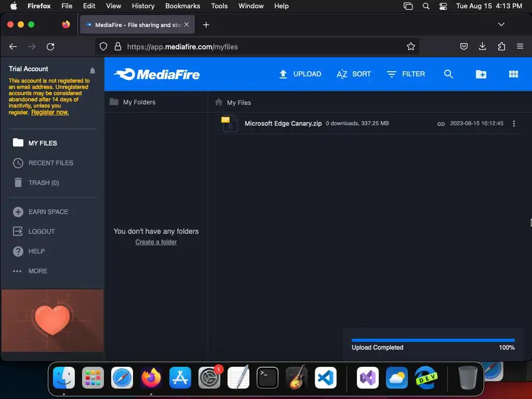Reload the page in Firefox

50,46
